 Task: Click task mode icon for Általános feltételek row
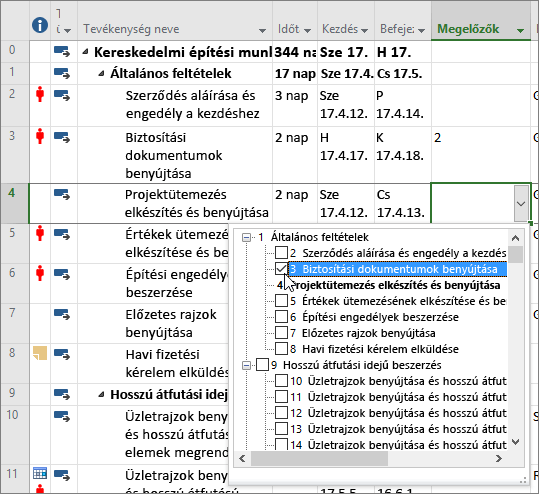[62, 73]
